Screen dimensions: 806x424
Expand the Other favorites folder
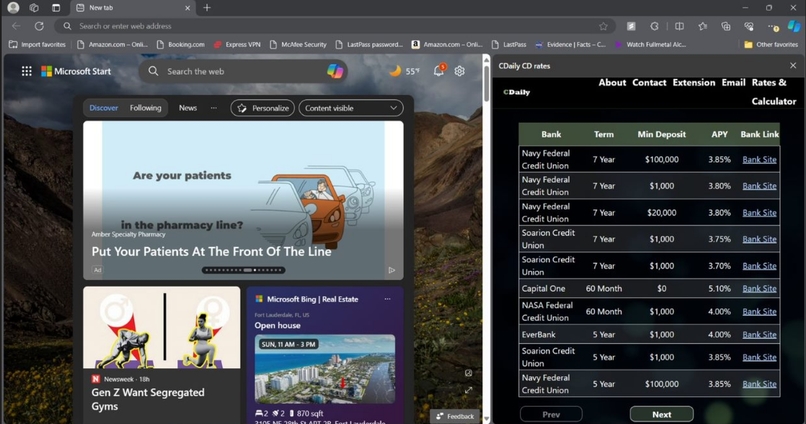point(771,45)
